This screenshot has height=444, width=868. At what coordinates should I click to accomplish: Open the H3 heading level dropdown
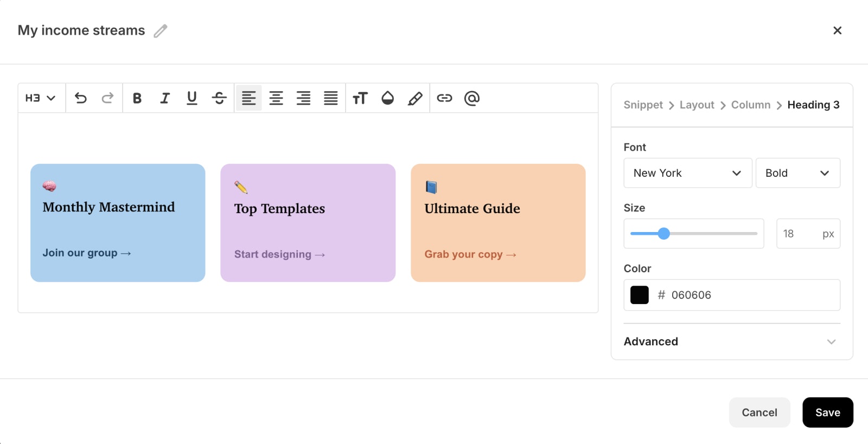pos(41,98)
